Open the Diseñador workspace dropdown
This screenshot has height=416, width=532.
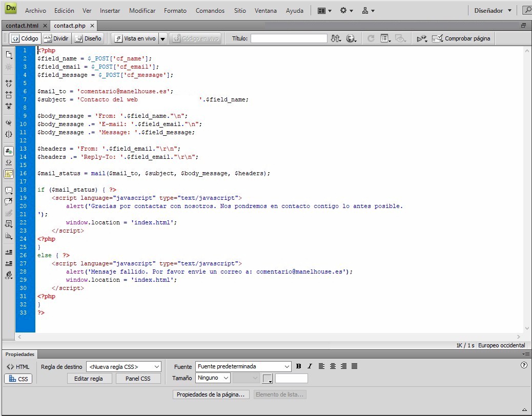[x=493, y=11]
